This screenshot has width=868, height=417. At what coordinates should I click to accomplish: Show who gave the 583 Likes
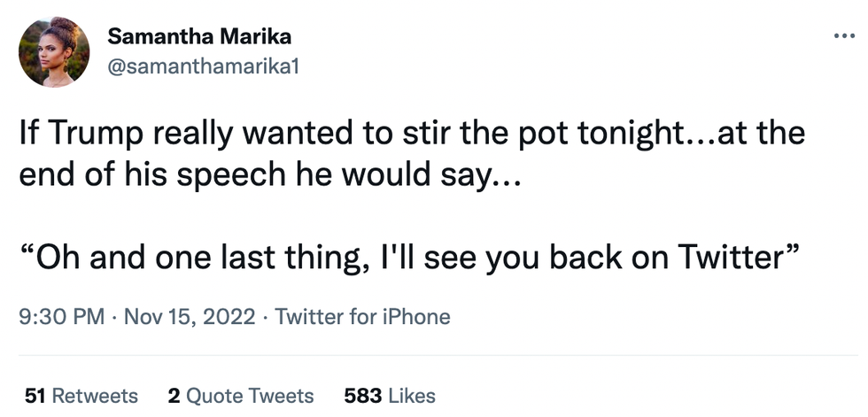coord(389,395)
